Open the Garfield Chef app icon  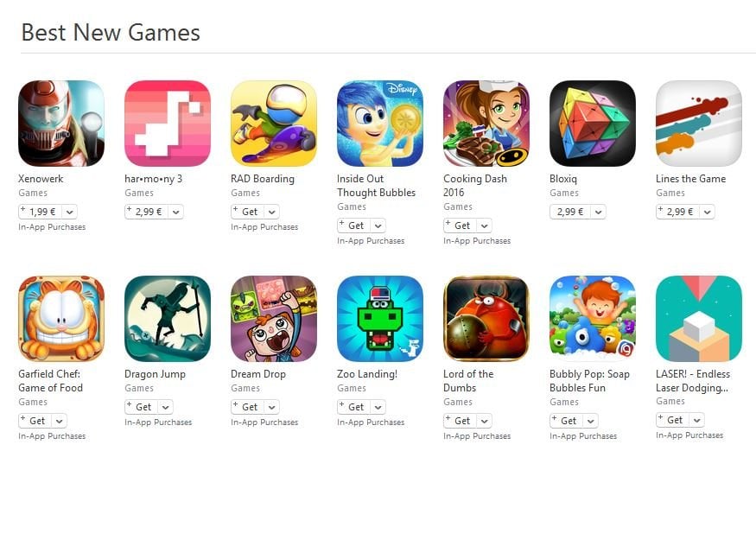tap(61, 319)
